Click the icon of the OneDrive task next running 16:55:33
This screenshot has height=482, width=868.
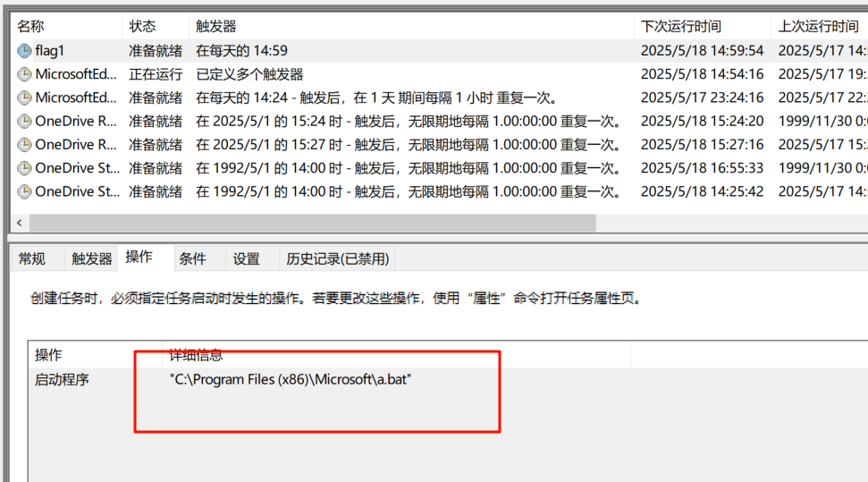point(24,167)
